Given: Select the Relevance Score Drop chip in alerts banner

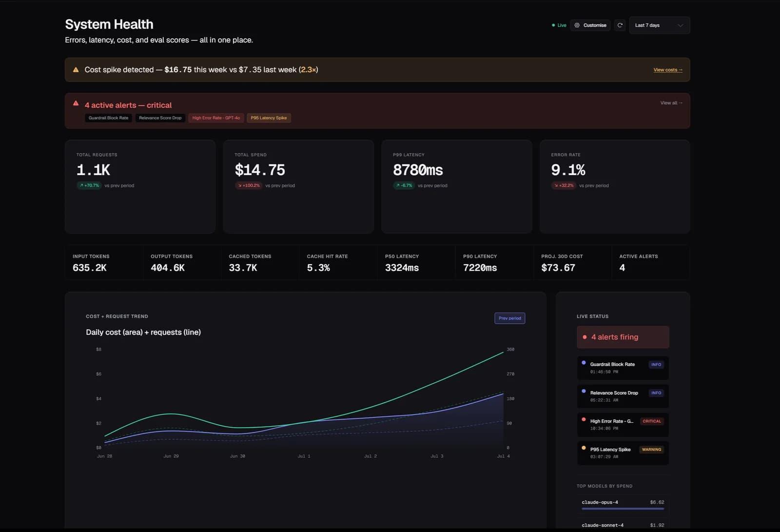Looking at the screenshot, I should (160, 118).
